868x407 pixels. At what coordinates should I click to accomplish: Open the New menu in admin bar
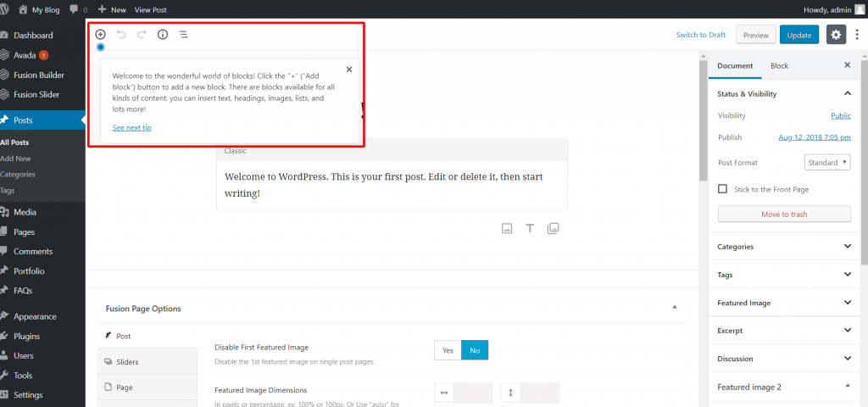click(112, 9)
